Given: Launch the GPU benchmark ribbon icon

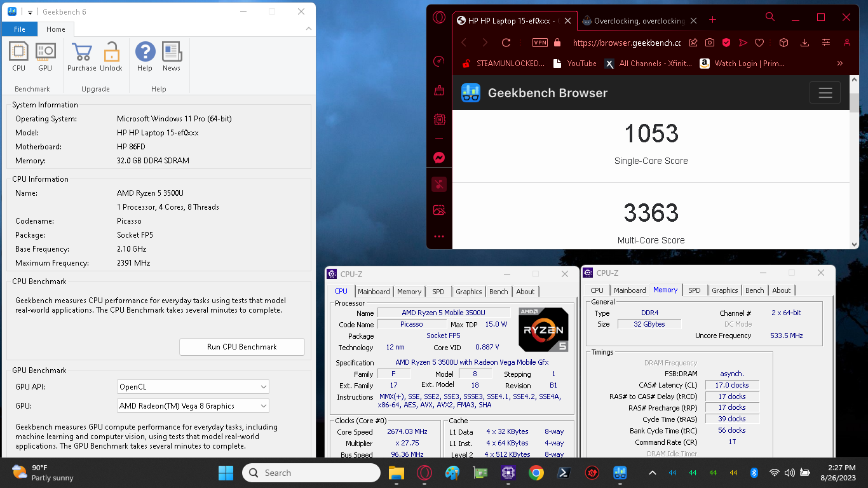Looking at the screenshot, I should (x=45, y=57).
